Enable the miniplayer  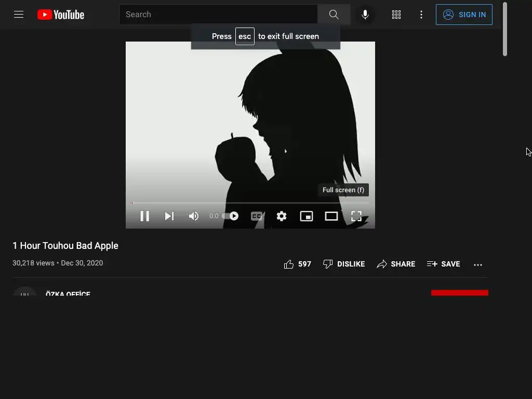pos(307,216)
